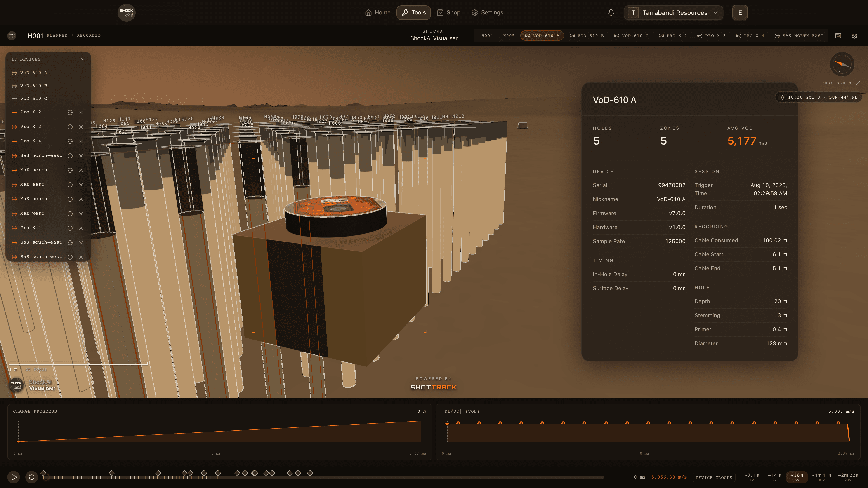Remove MaX west with its X icon
Viewport: 868px width, 488px height.
tap(81, 213)
